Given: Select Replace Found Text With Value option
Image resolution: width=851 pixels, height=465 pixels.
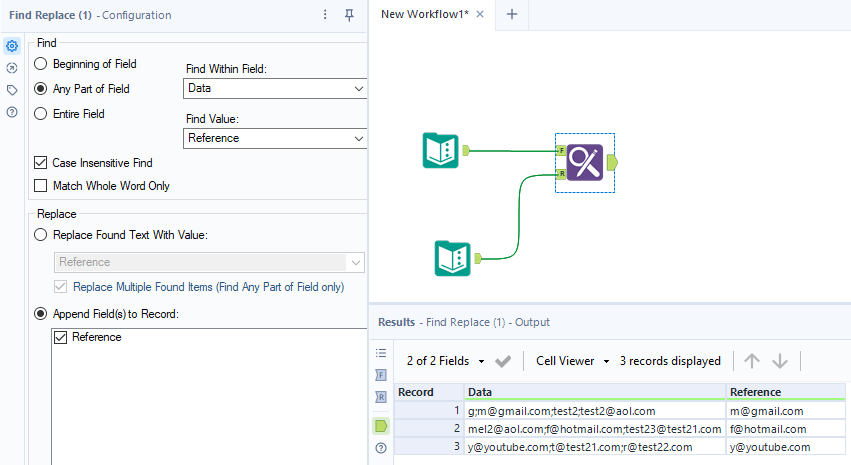Looking at the screenshot, I should click(x=41, y=235).
